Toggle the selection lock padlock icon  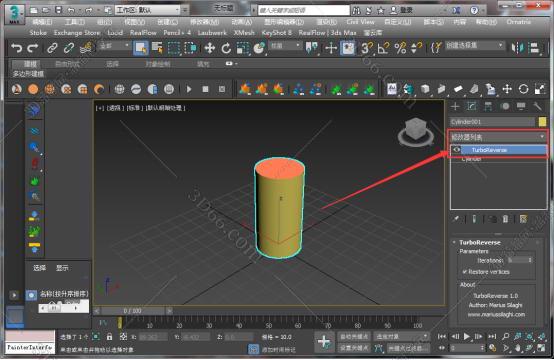(x=110, y=337)
